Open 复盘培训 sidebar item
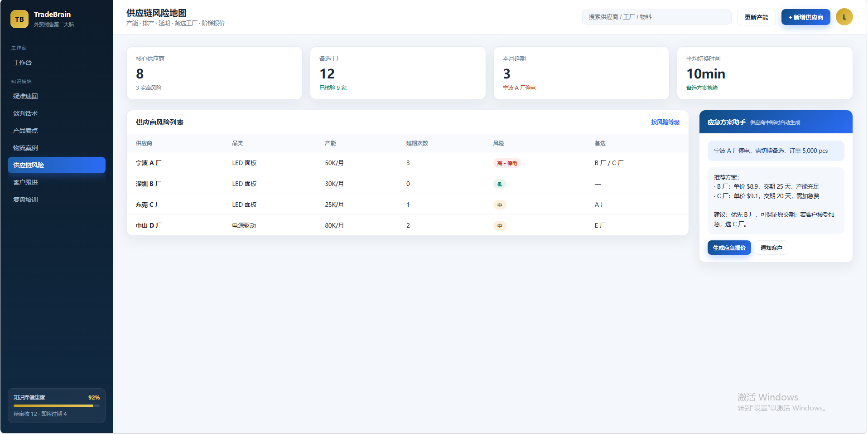The height and width of the screenshot is (434, 868). 57,200
